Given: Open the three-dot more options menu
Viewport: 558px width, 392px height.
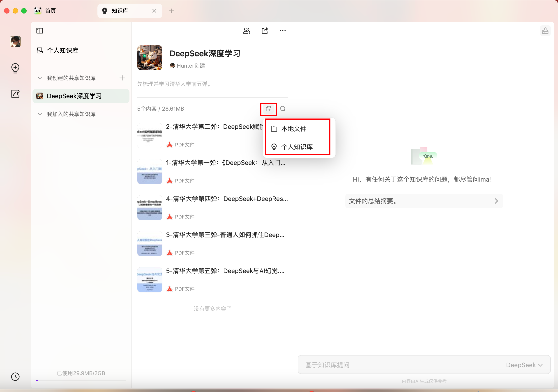Looking at the screenshot, I should (283, 31).
